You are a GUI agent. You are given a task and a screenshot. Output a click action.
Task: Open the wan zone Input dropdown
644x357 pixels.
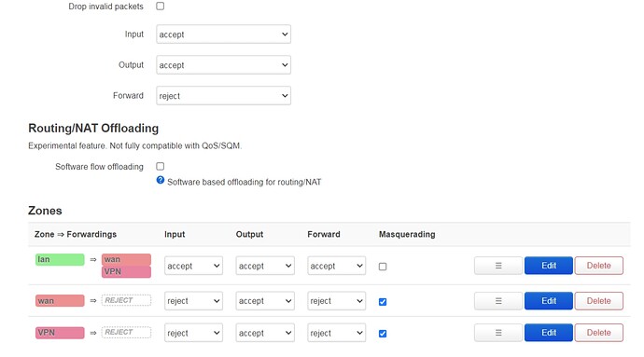pyautogui.click(x=193, y=301)
